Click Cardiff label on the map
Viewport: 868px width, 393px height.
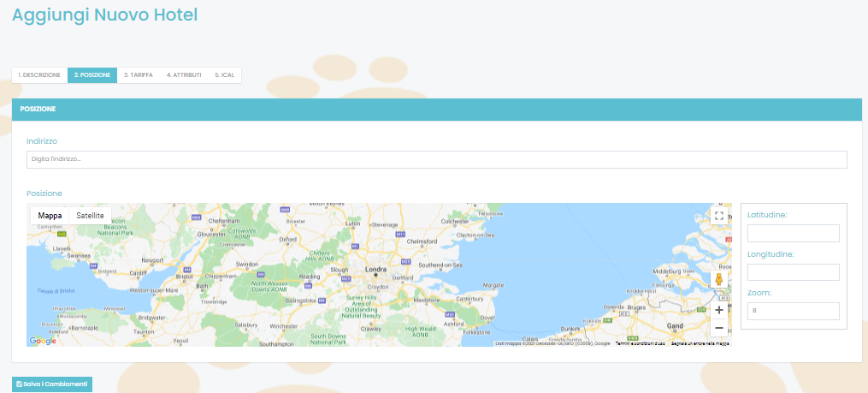click(x=137, y=274)
